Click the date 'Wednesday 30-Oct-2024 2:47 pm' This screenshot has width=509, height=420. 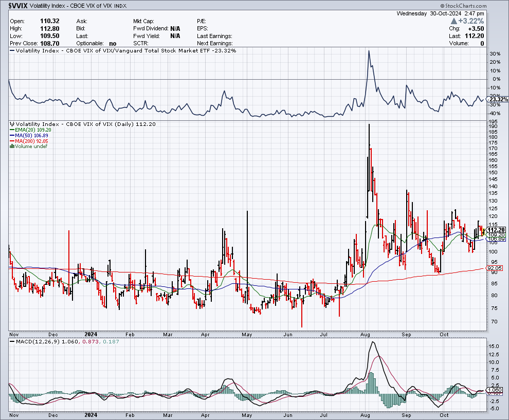click(440, 13)
